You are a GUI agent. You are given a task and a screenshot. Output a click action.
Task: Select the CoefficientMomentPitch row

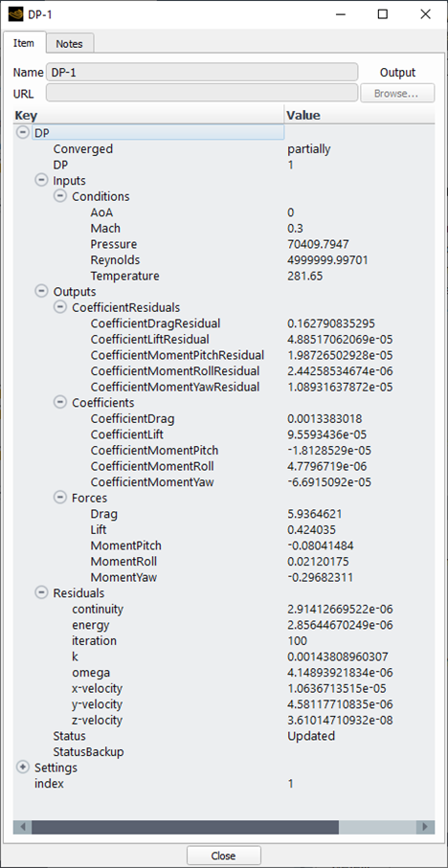[224, 451]
